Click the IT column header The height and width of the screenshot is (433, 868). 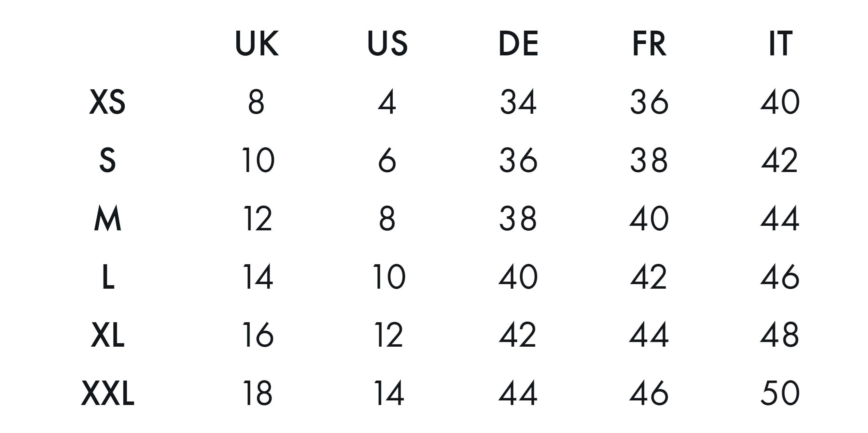tap(780, 44)
